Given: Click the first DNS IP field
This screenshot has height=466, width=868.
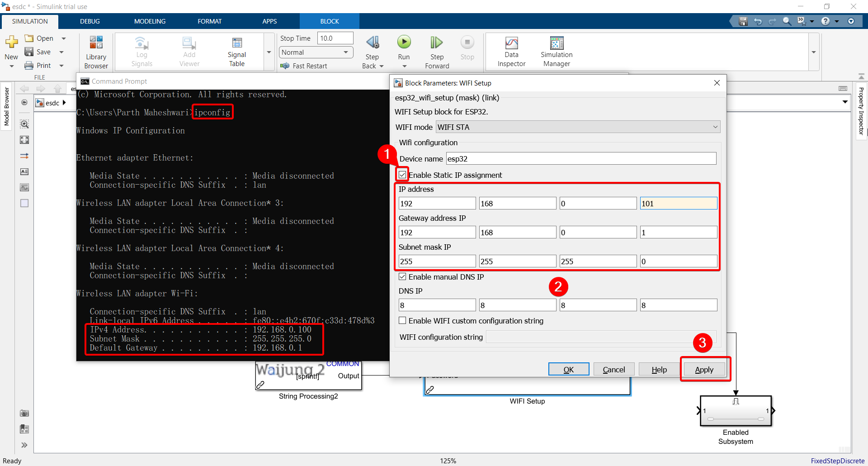Looking at the screenshot, I should tap(437, 305).
